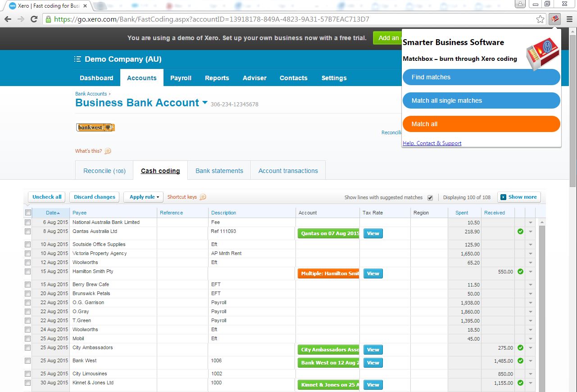Click the What's this? link

click(88, 151)
